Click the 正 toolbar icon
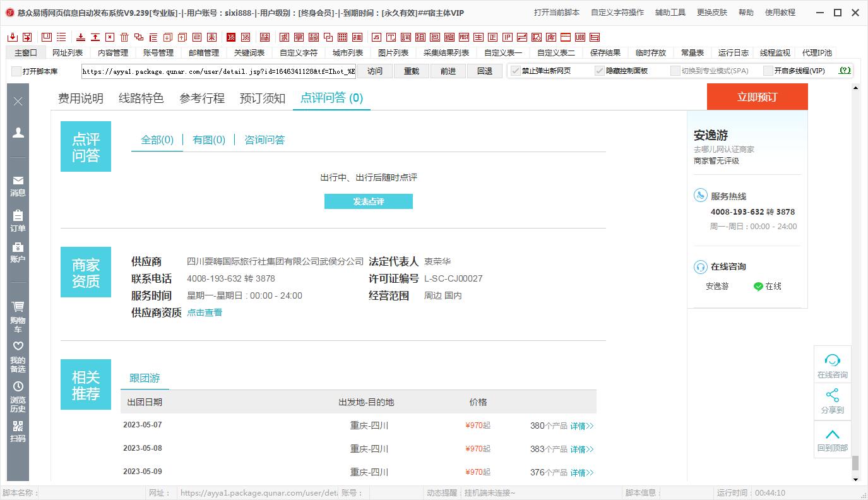The image size is (868, 500). pyautogui.click(x=492, y=37)
